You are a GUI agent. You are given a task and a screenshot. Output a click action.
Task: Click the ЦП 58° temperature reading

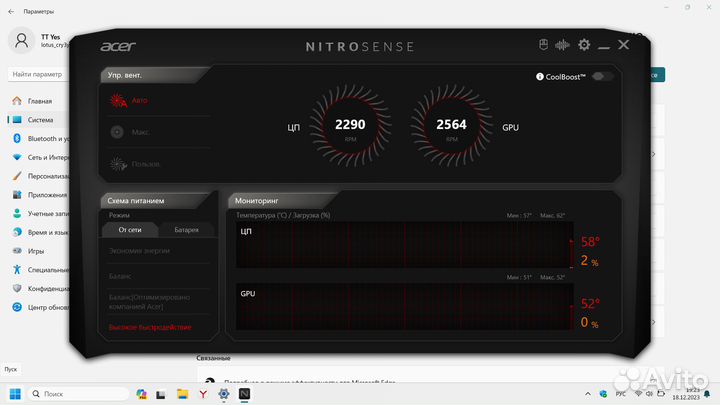pyautogui.click(x=590, y=242)
